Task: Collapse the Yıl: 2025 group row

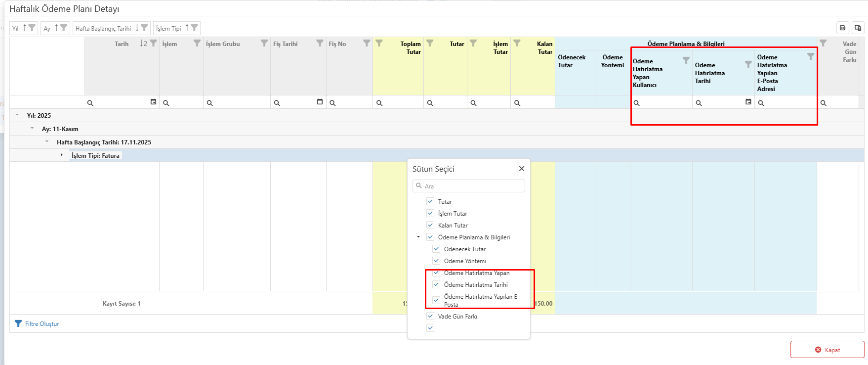Action: click(x=17, y=115)
